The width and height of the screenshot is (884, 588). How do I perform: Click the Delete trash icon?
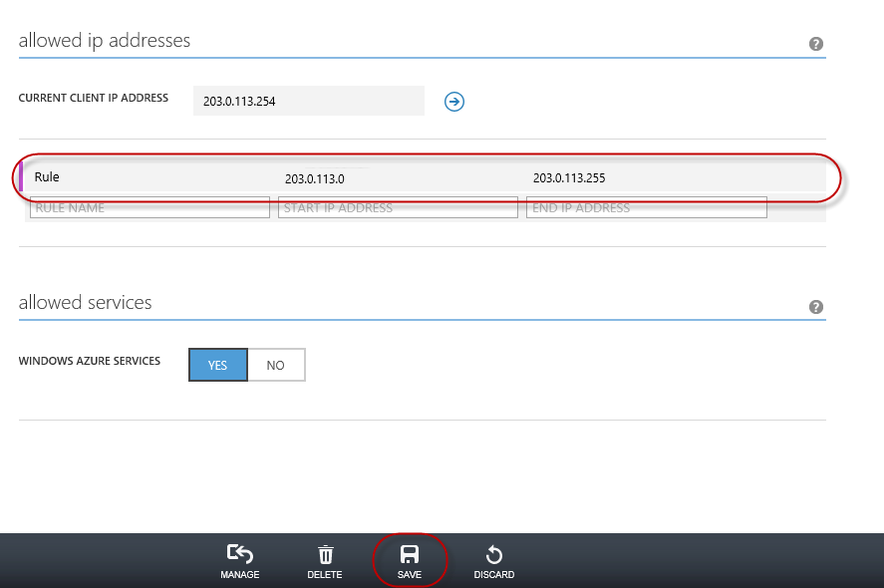[325, 552]
